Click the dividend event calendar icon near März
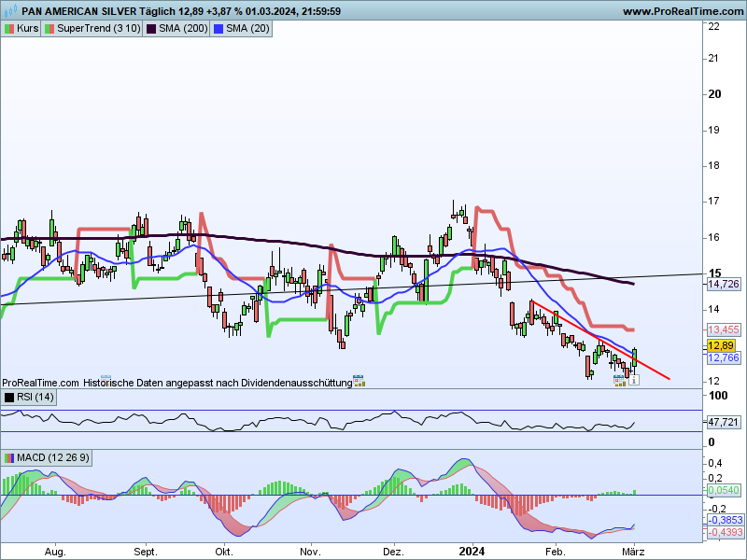The width and height of the screenshot is (747, 560). [619, 380]
